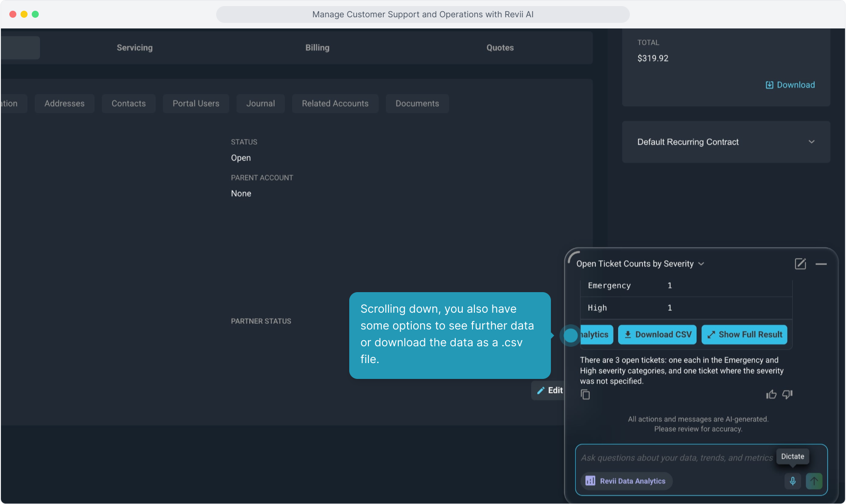846x504 pixels.
Task: Give thumbs up to AI response
Action: [771, 395]
